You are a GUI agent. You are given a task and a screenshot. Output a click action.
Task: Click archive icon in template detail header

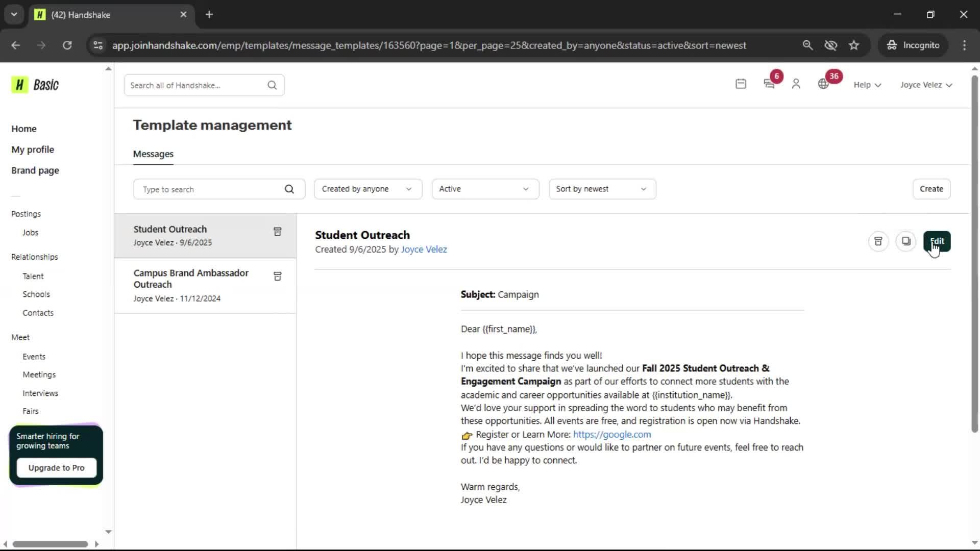click(878, 241)
